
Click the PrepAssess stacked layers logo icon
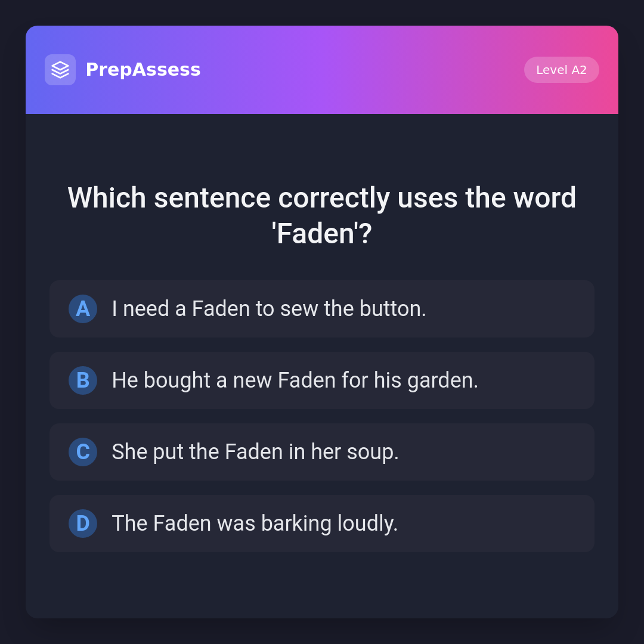(60, 70)
